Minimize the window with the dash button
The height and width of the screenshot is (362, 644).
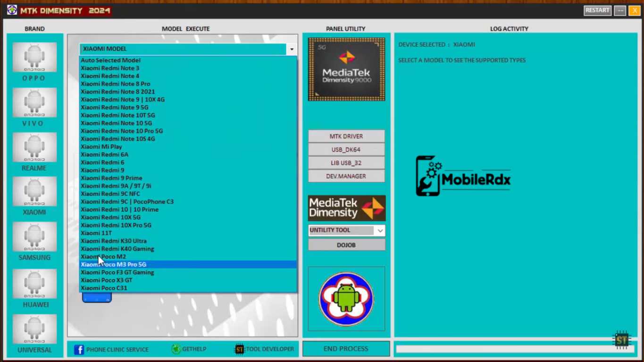(620, 10)
